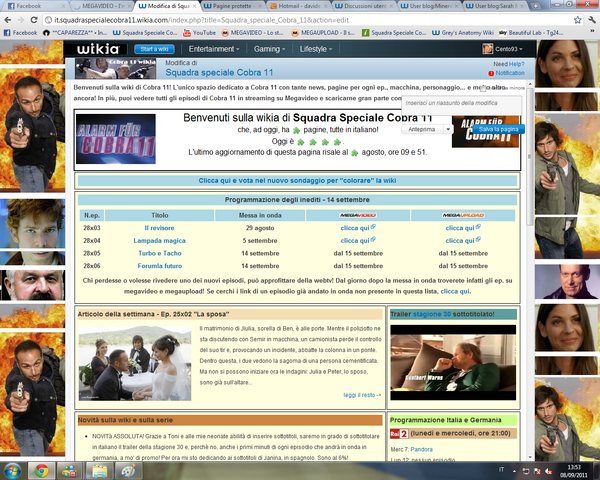Click the Alarm für Cobra 11 logo image
600x480 pixels.
click(x=116, y=139)
